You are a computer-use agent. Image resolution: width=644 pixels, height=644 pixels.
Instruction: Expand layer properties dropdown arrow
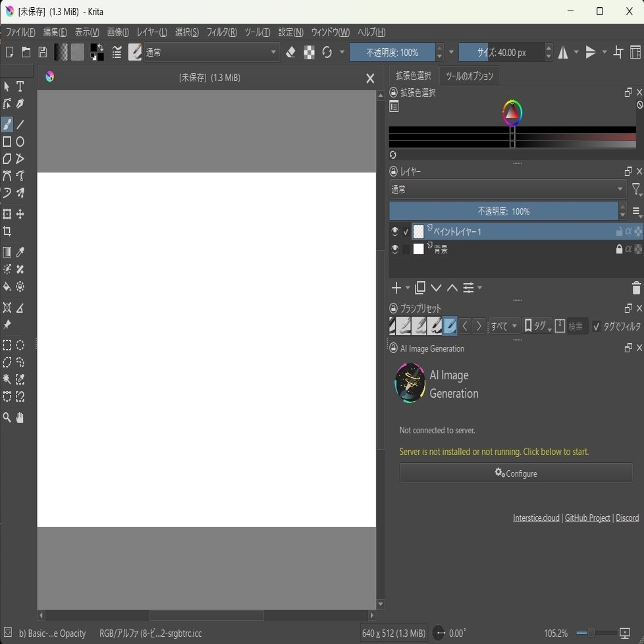pos(480,288)
